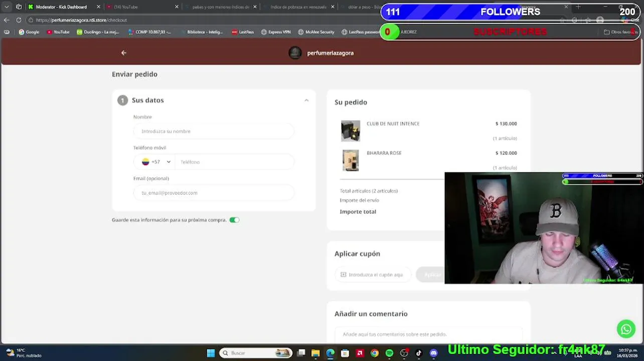Open the Duolingo bookmark

pos(98,32)
